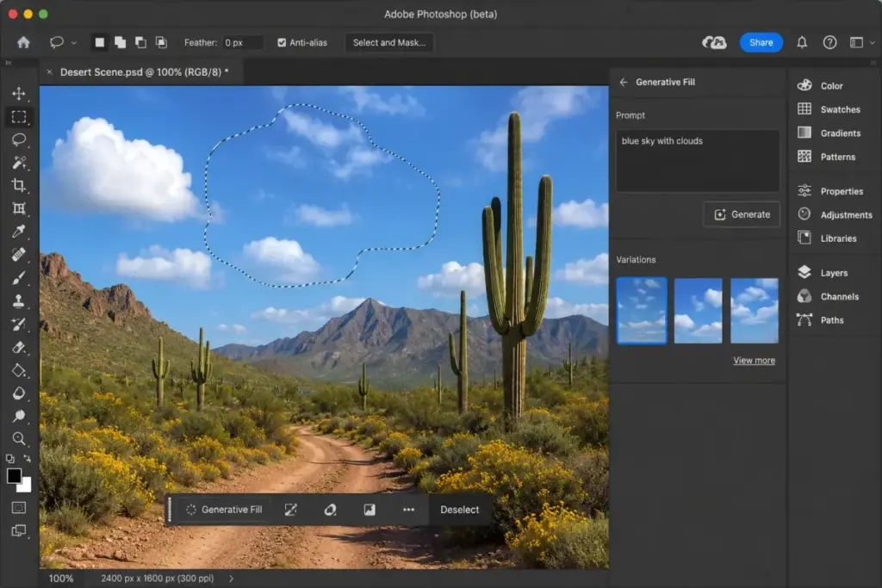Close the Desert Scene.psd tab
This screenshot has height=588, width=882.
click(49, 72)
